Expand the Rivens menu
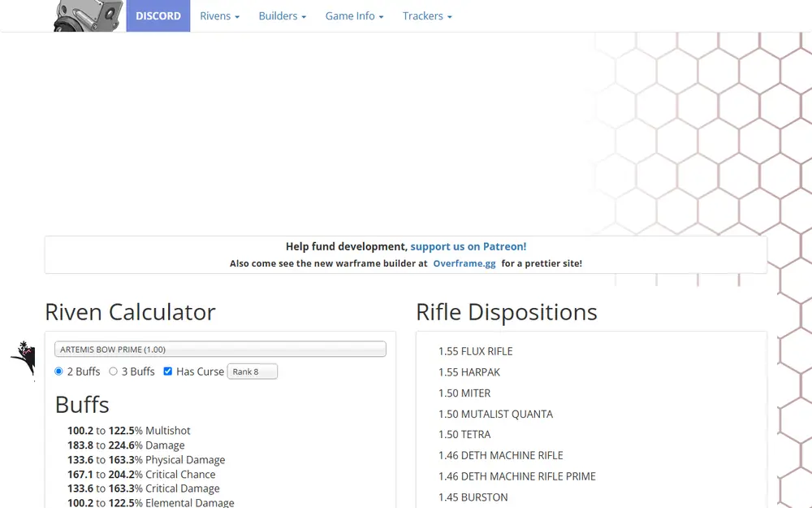Screen dimensions: 812x508 point(219,16)
